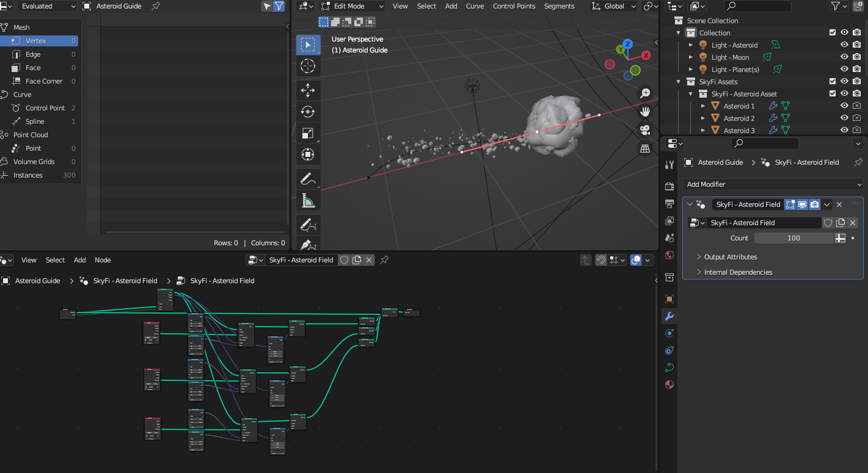This screenshot has height=473, width=868.
Task: Activate the Select Box tool
Action: [x=308, y=45]
